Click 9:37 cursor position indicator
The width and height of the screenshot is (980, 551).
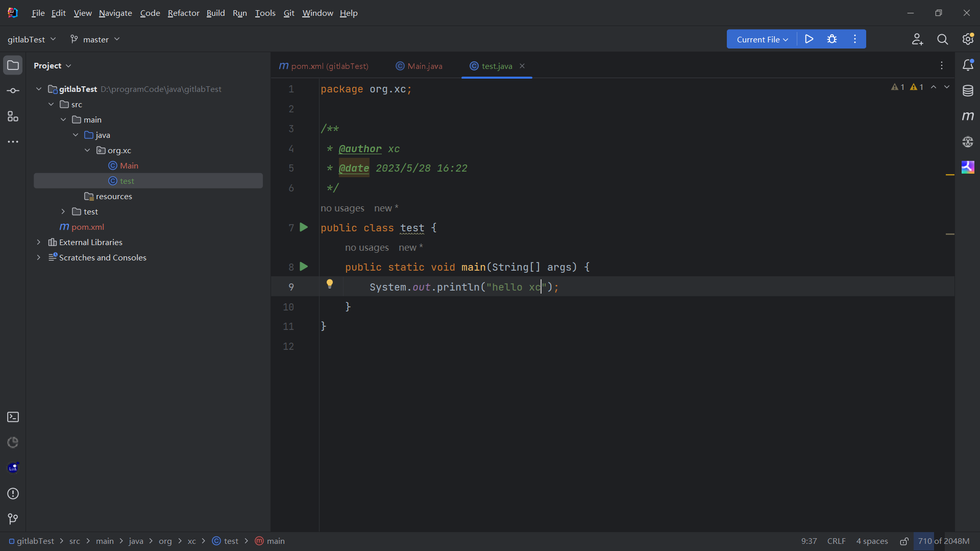coord(808,541)
